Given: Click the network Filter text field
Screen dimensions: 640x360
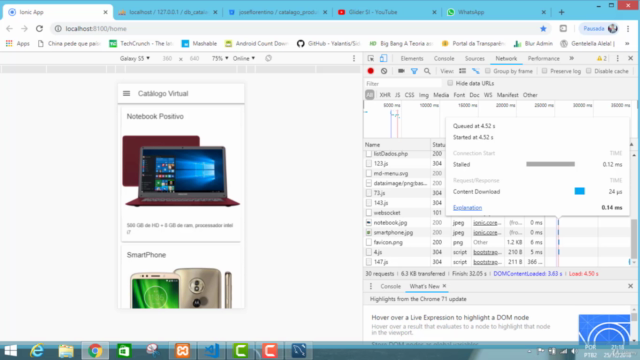Looking at the screenshot, I should coord(402,83).
